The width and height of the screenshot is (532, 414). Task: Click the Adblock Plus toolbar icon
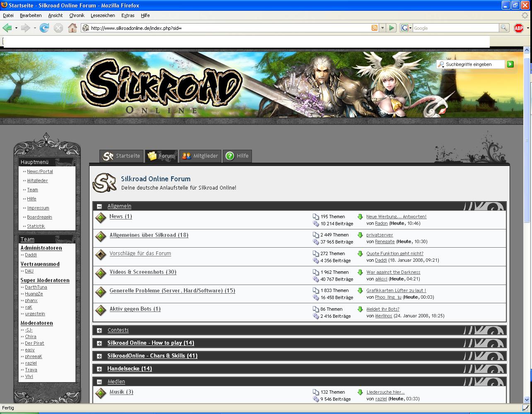pyautogui.click(x=518, y=28)
